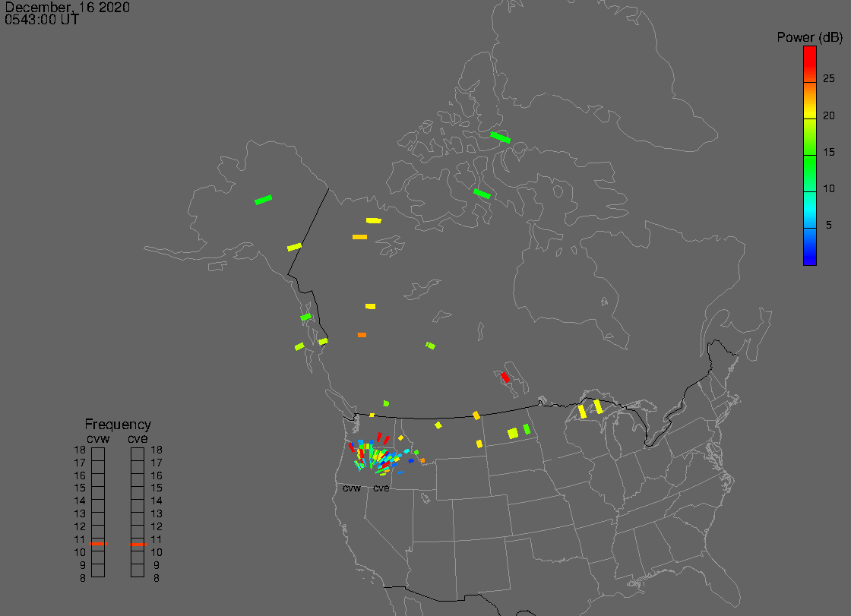851x616 pixels.
Task: Click the cvw heading under Frequency
Action: (x=98, y=438)
